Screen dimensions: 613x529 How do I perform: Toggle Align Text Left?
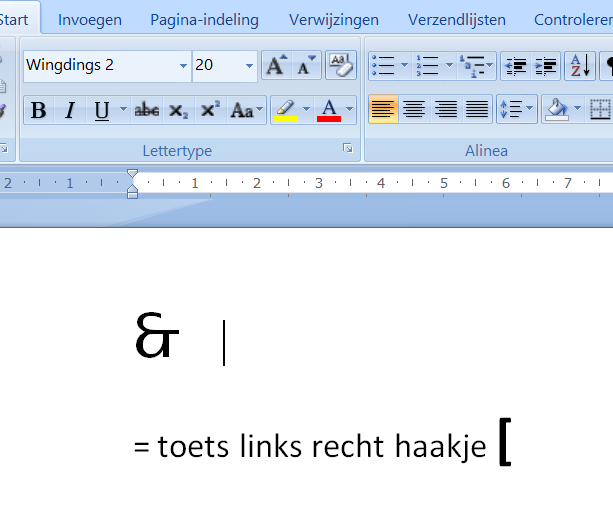pyautogui.click(x=383, y=109)
